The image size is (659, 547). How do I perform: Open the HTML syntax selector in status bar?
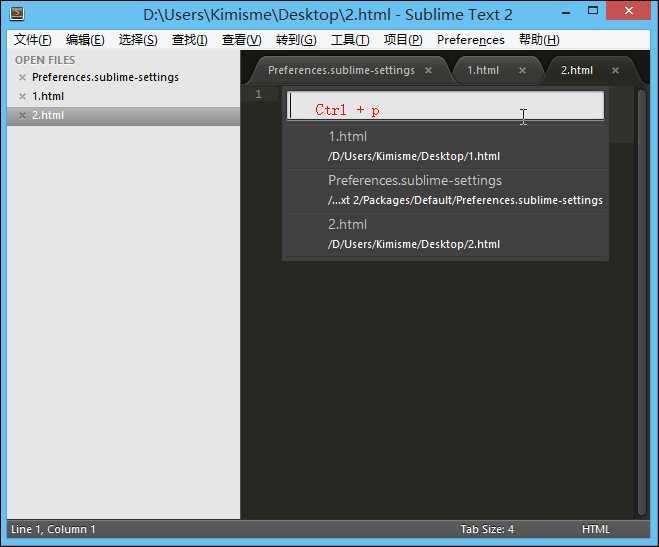tap(596, 529)
